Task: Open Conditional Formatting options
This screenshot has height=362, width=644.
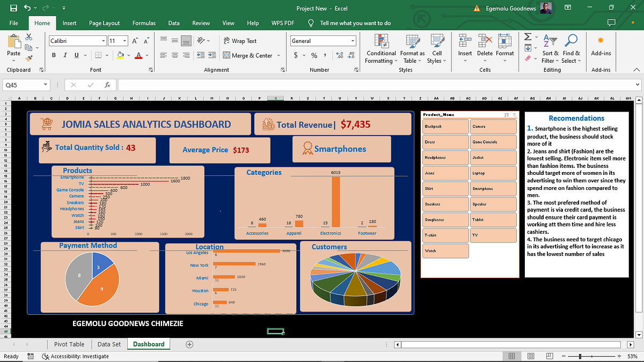Action: coord(381,48)
